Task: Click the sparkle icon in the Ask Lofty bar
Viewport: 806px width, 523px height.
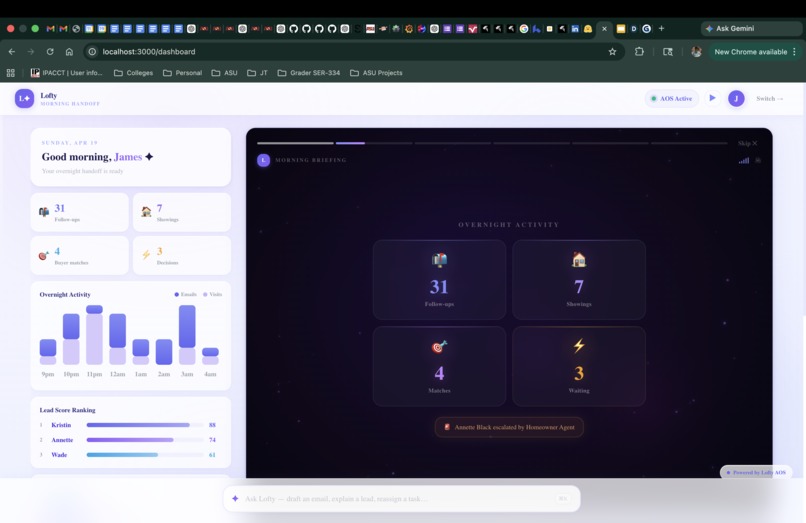Action: (x=235, y=498)
